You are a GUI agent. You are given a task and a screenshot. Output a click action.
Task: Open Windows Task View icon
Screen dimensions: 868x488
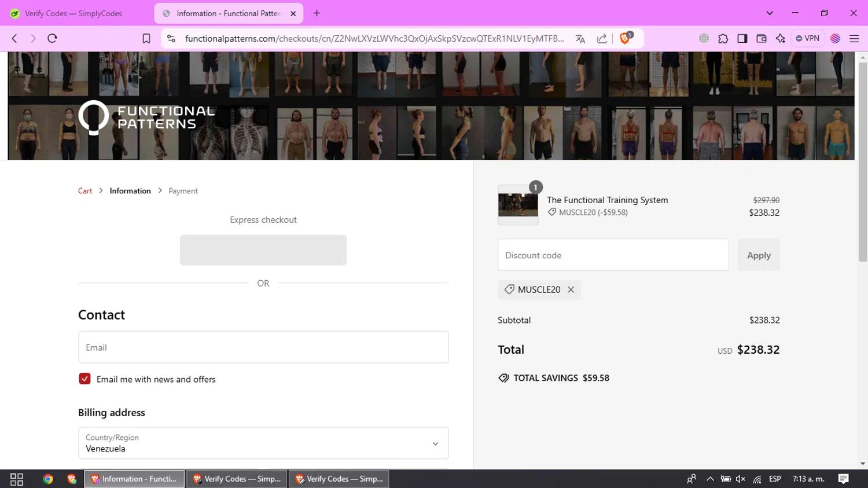[x=17, y=479]
